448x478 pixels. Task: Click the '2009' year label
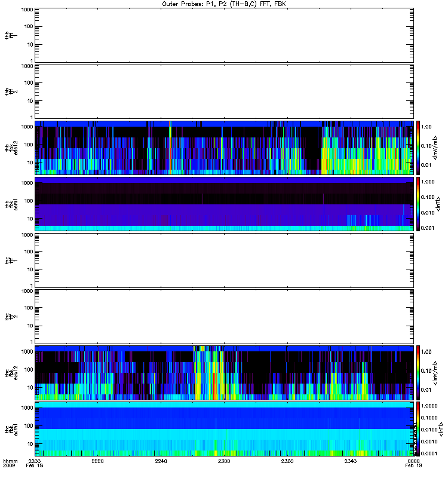[8, 466]
